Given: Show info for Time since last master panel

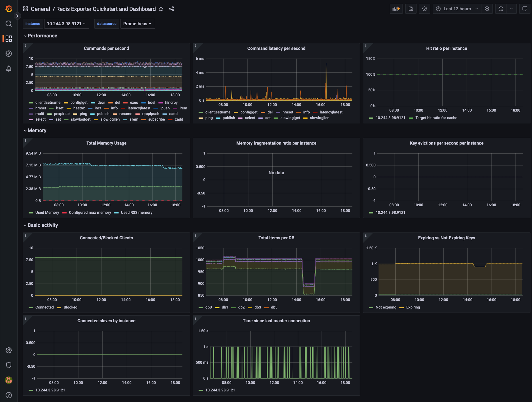Looking at the screenshot, I should coord(195,318).
